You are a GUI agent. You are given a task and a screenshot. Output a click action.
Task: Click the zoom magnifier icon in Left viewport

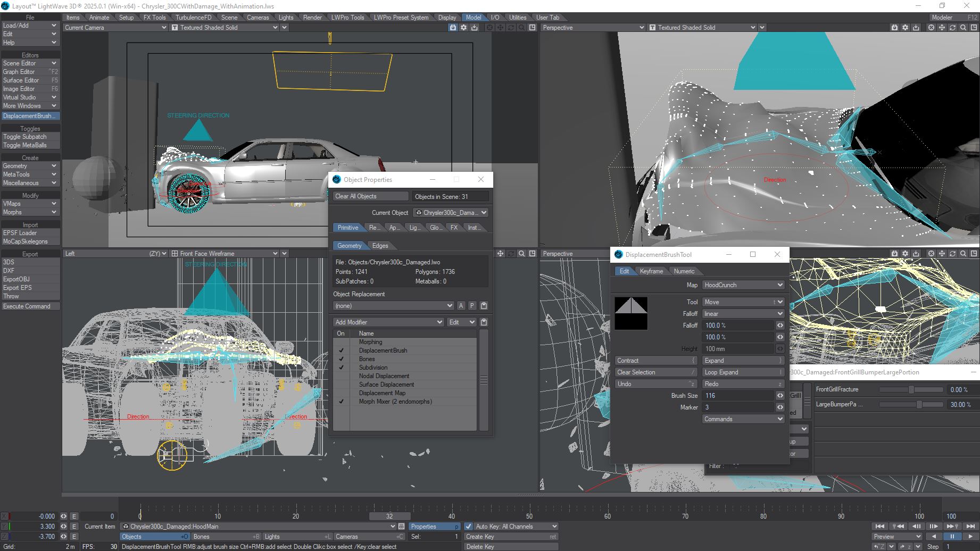pyautogui.click(x=522, y=254)
